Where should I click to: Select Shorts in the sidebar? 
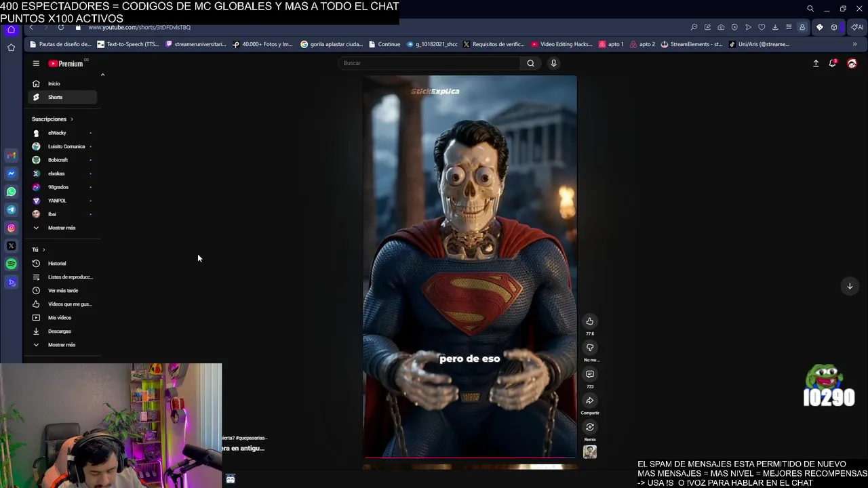click(x=62, y=97)
